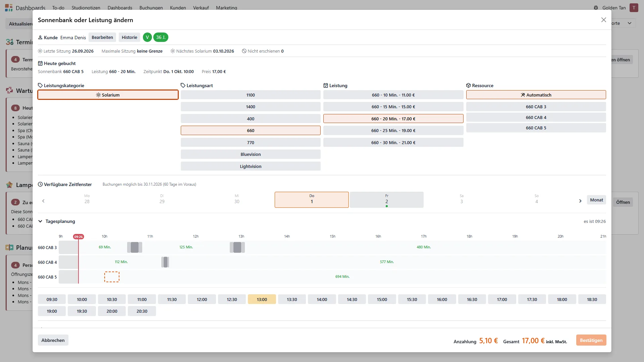
Task: Select resource 660 CAB 3
Action: coord(536,107)
